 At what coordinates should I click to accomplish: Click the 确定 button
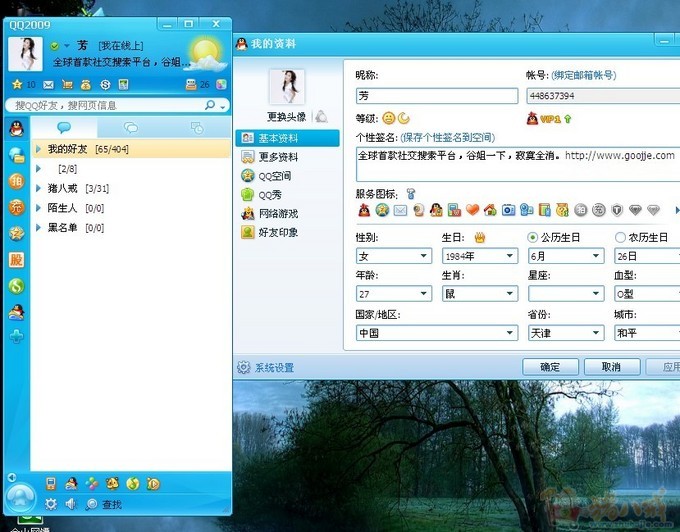pos(550,367)
